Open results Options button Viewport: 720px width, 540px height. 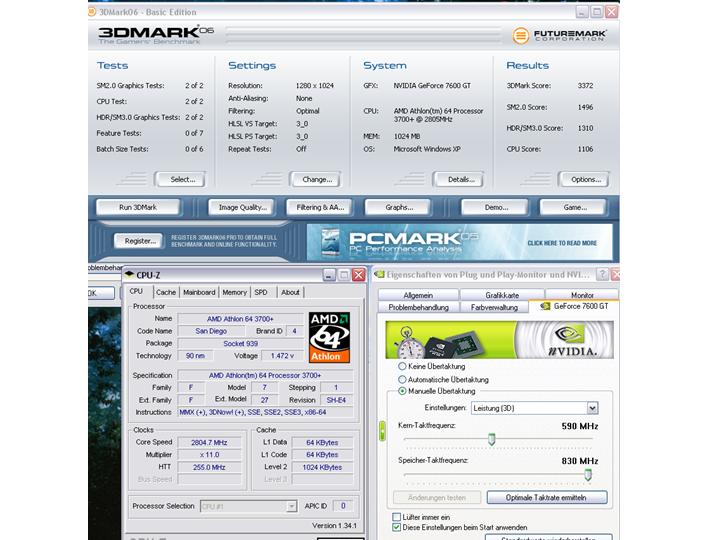click(585, 179)
